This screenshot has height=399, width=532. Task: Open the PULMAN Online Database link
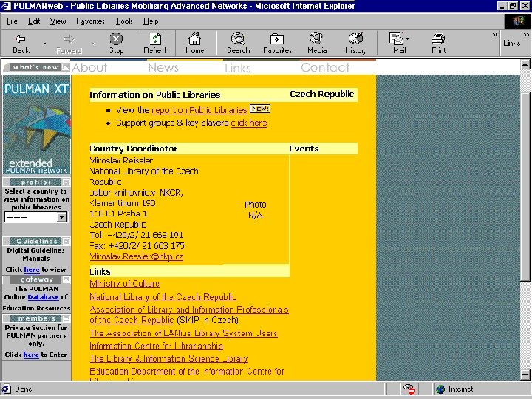[43, 297]
